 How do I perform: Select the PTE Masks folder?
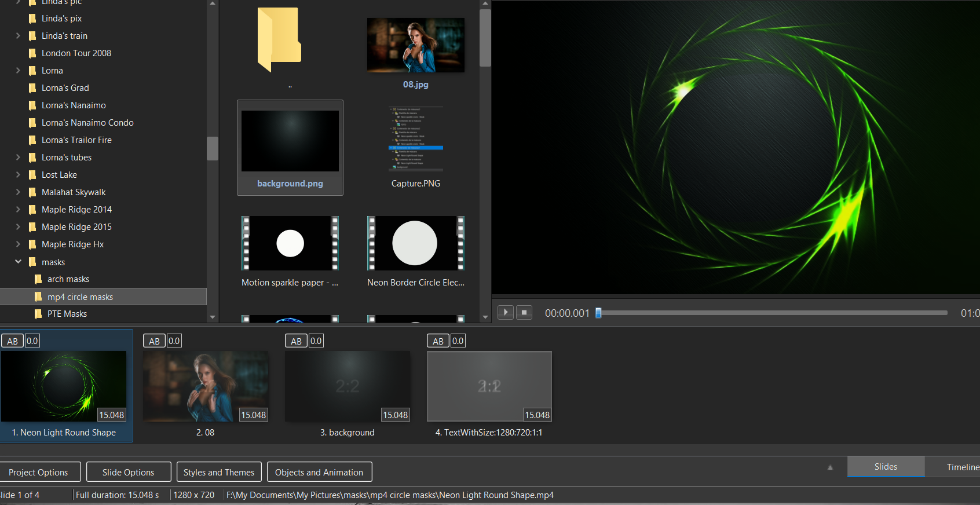(x=67, y=314)
